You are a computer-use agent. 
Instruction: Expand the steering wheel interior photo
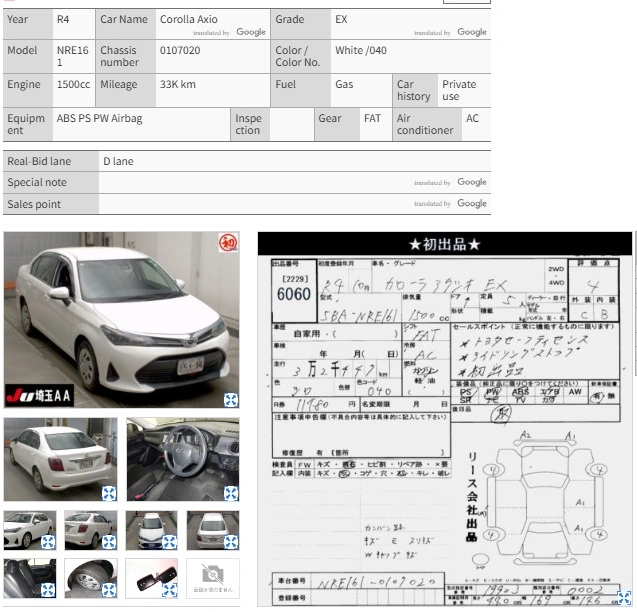231,493
